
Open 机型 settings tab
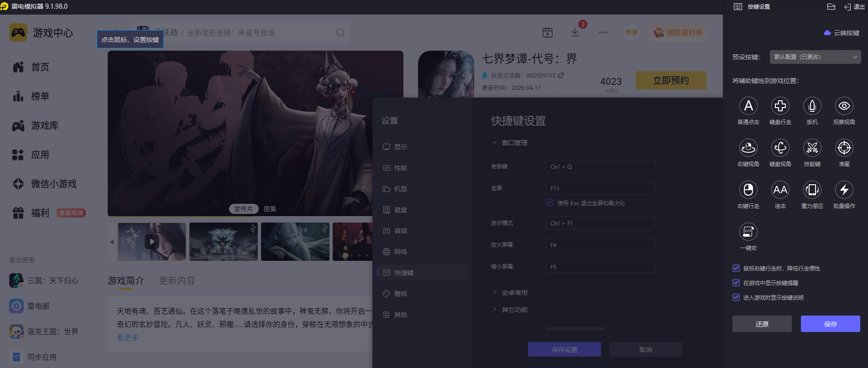(423, 189)
